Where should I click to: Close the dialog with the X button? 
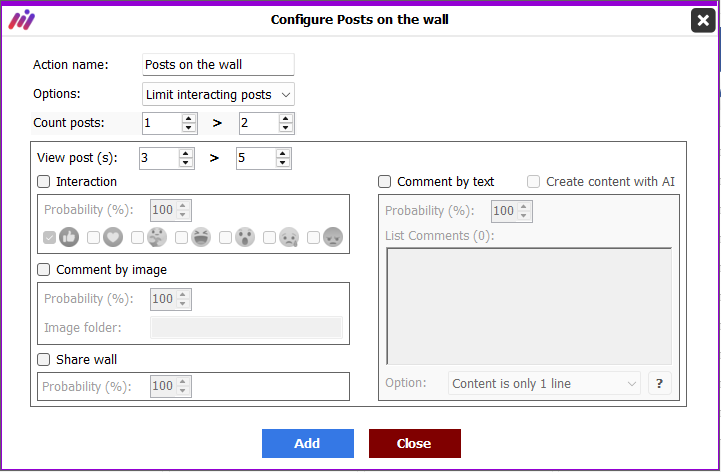(703, 20)
